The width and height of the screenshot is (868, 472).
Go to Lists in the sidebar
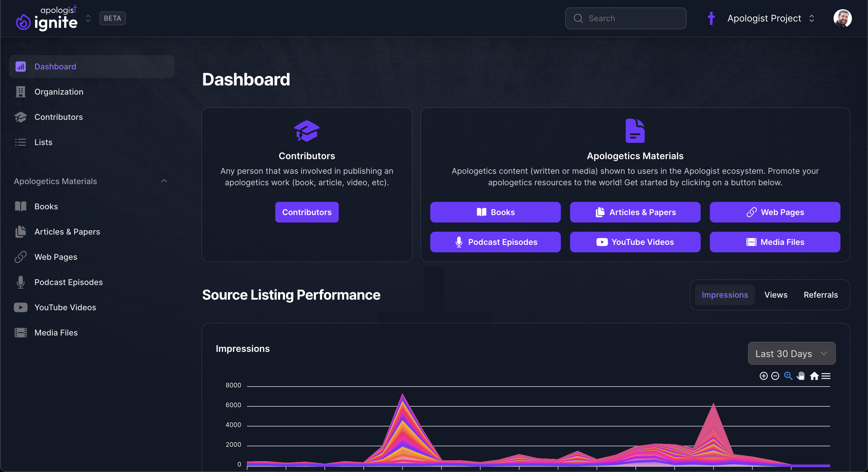43,142
